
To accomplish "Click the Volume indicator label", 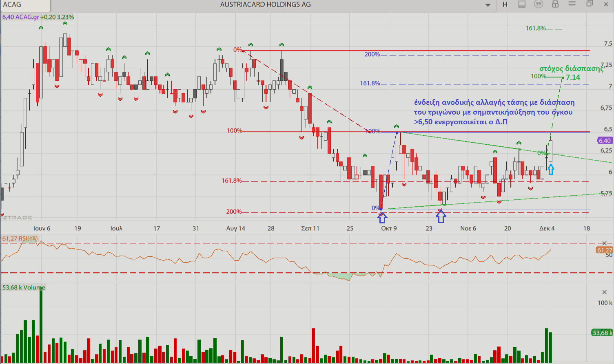I will coord(24,288).
